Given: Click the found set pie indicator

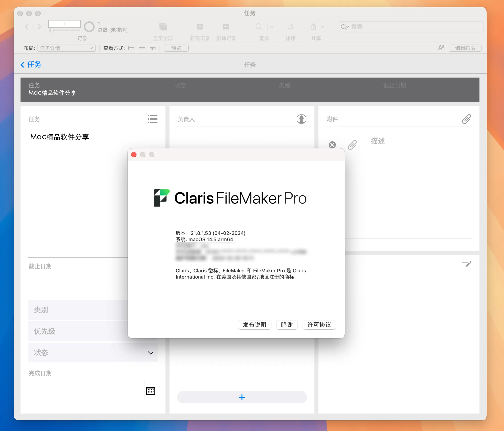Looking at the screenshot, I should (x=89, y=27).
